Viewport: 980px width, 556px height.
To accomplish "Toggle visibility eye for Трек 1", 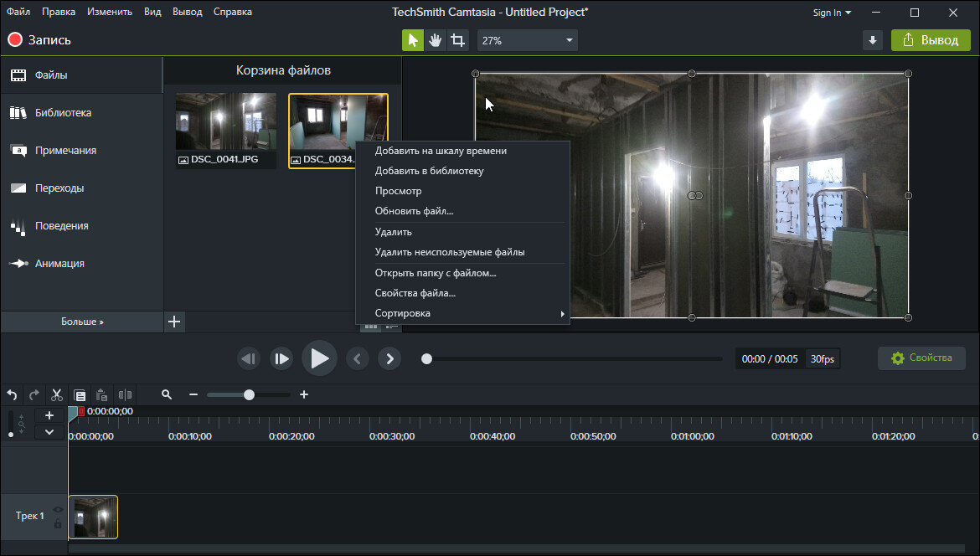I will point(58,509).
